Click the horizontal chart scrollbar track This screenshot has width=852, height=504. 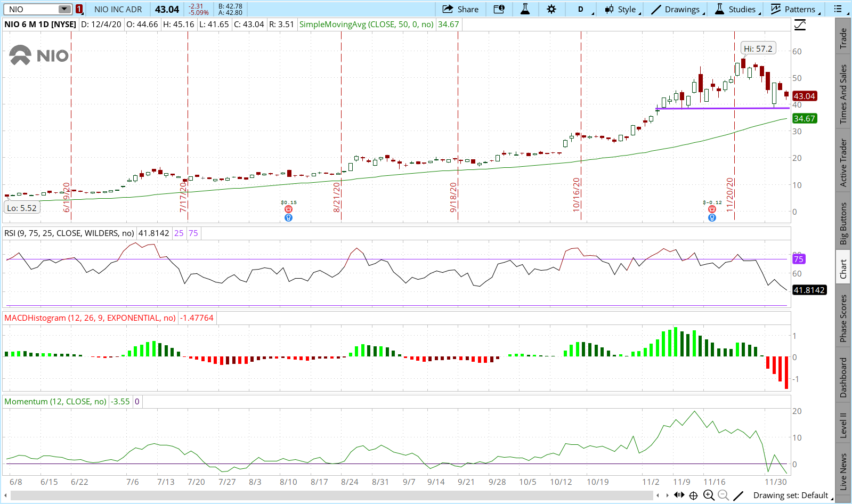(330, 495)
